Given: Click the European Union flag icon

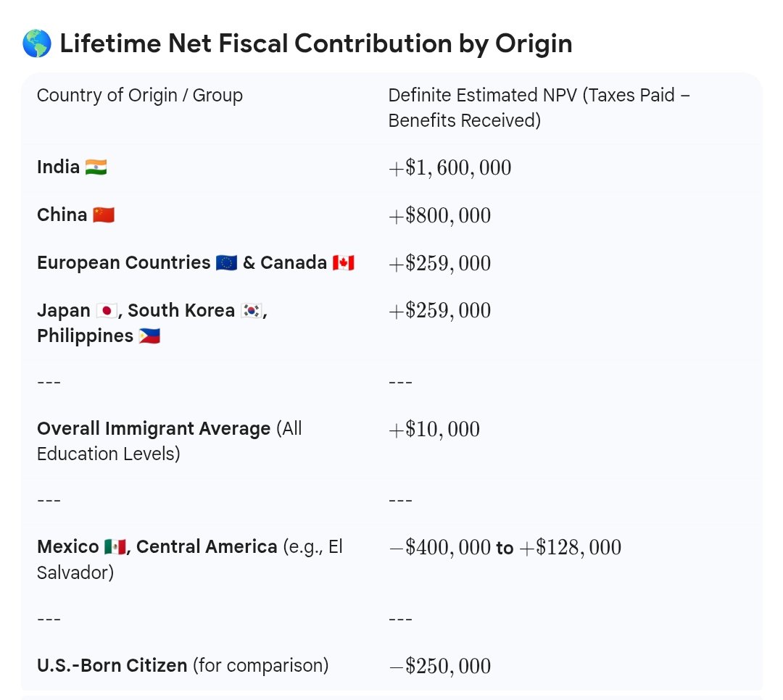Looking at the screenshot, I should point(226,263).
